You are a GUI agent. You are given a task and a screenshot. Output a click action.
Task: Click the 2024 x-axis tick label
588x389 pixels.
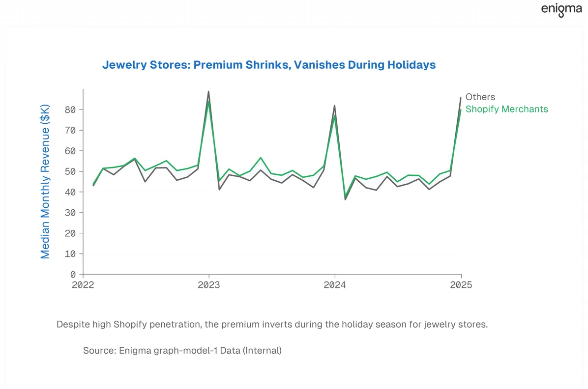point(335,285)
